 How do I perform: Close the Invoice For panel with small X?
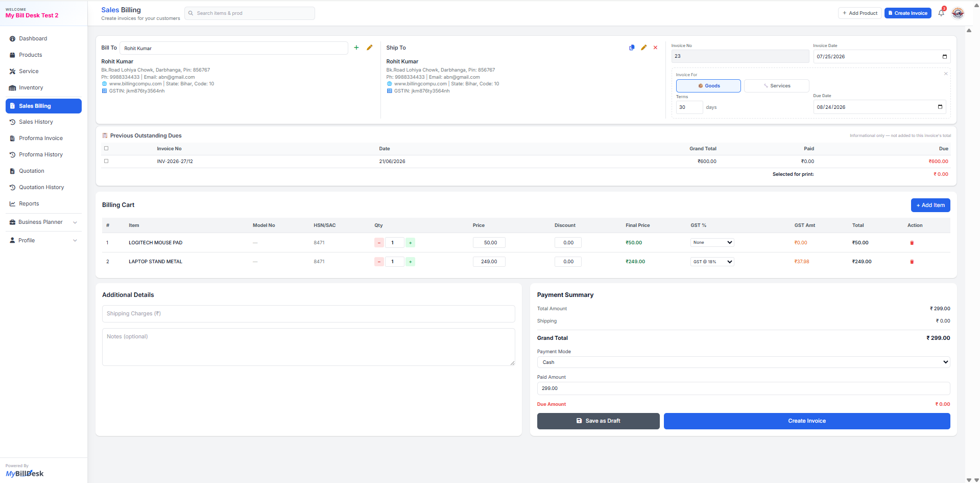coord(946,74)
